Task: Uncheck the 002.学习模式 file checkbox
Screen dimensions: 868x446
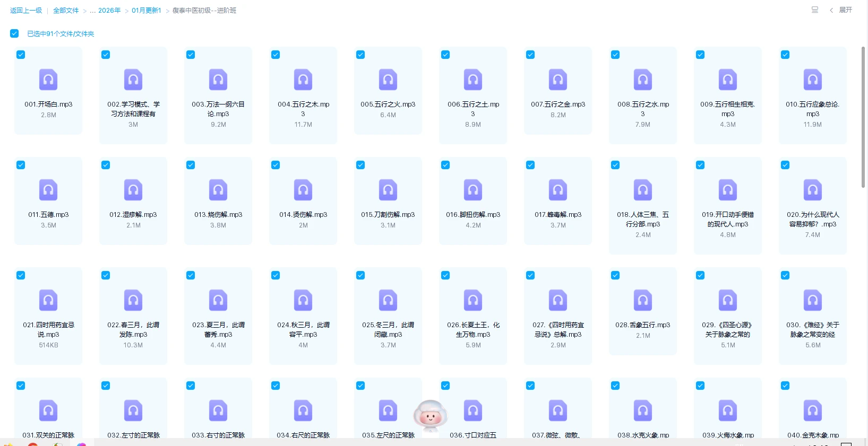Action: click(x=106, y=55)
